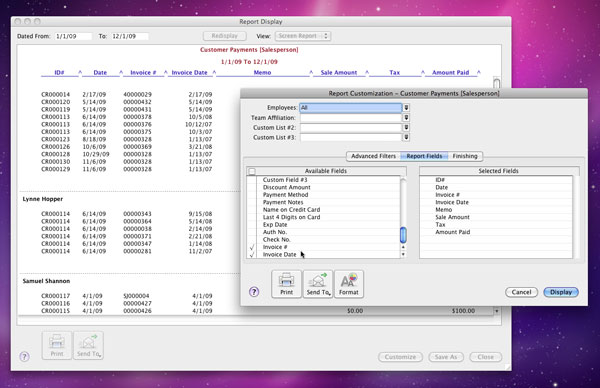Image resolution: width=600 pixels, height=388 pixels.
Task: Click the Invoice # column header in report
Action: [x=143, y=72]
